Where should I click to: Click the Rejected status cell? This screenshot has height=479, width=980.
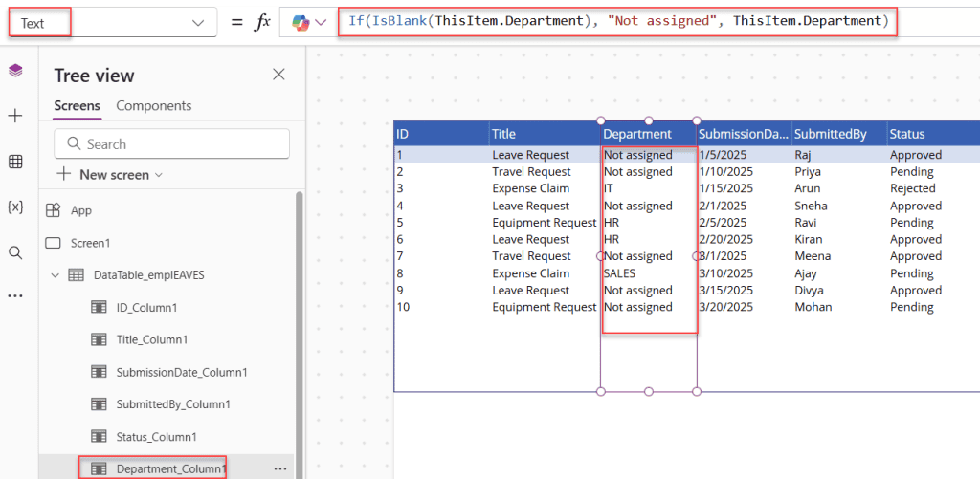pos(912,188)
